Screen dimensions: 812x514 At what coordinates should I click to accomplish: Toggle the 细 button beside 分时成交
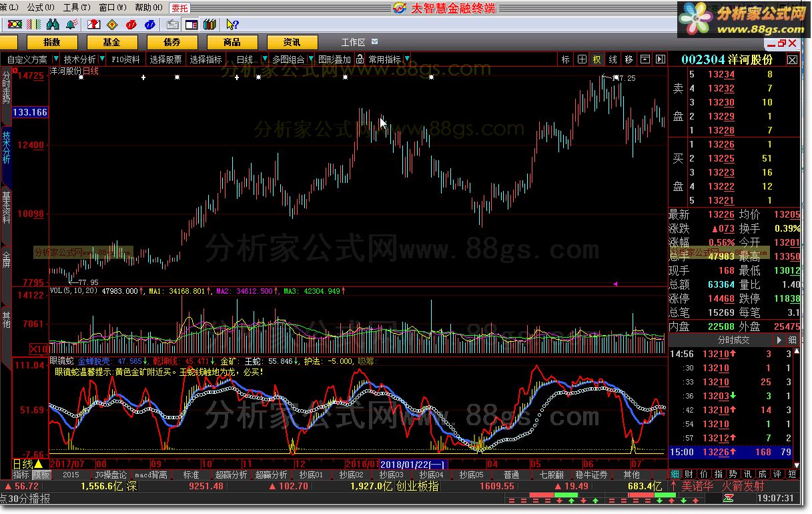tap(792, 340)
